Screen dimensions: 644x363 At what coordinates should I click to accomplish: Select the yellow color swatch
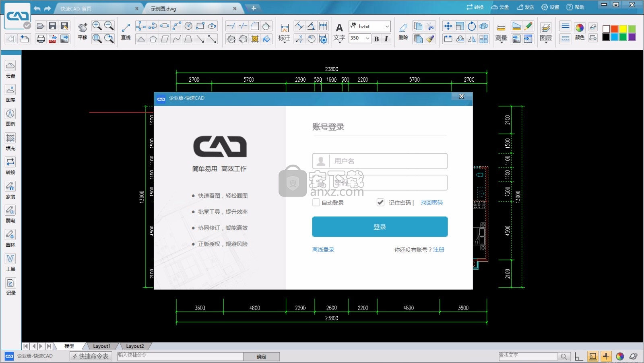coord(623,29)
